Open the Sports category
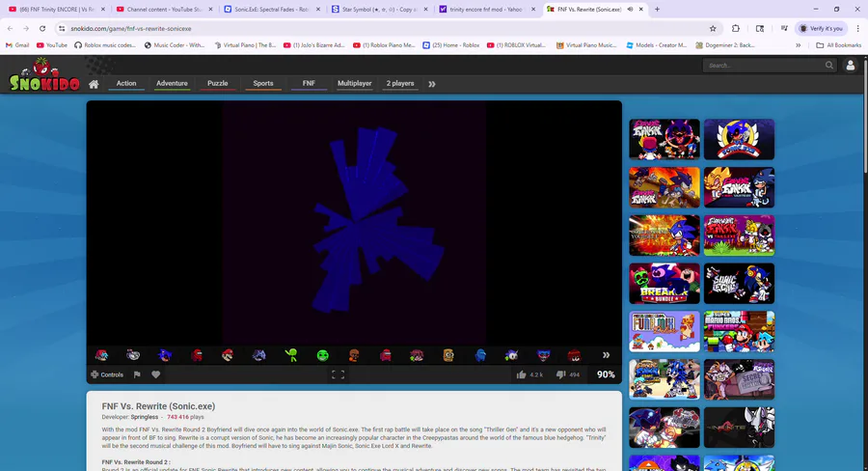Screen dimensions: 868x471 (263, 84)
